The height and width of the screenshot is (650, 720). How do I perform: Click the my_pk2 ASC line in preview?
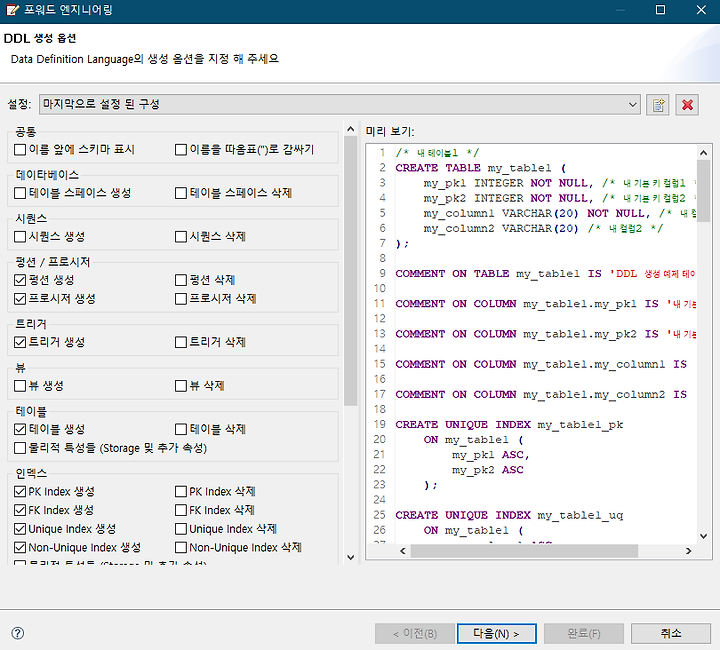pyautogui.click(x=488, y=470)
